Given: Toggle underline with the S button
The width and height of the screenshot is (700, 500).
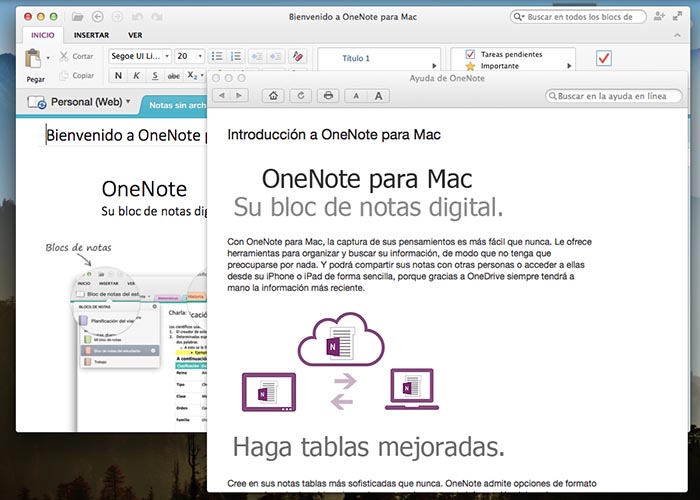Looking at the screenshot, I should click(x=155, y=75).
